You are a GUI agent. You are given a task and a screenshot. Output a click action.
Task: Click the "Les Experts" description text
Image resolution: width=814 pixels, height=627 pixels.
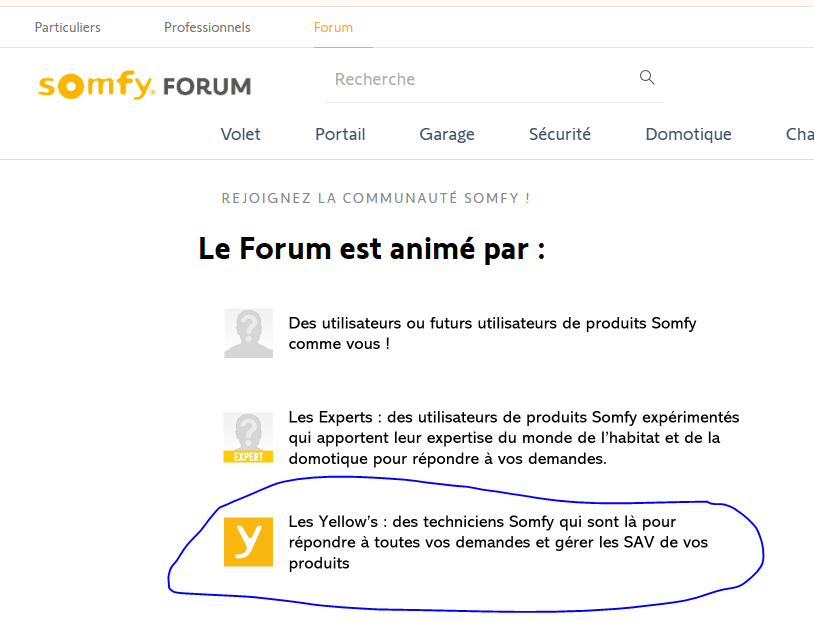pyautogui.click(x=514, y=438)
